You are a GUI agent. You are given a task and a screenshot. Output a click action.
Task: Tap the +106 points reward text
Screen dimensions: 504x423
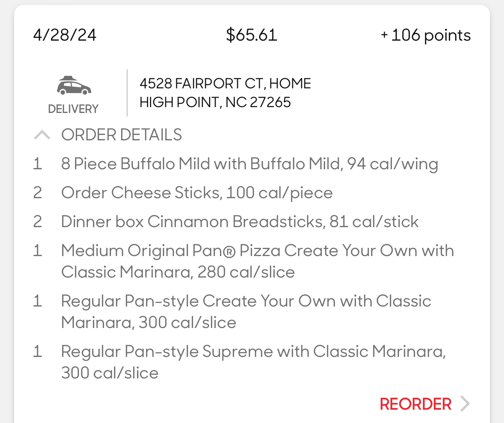coord(425,35)
